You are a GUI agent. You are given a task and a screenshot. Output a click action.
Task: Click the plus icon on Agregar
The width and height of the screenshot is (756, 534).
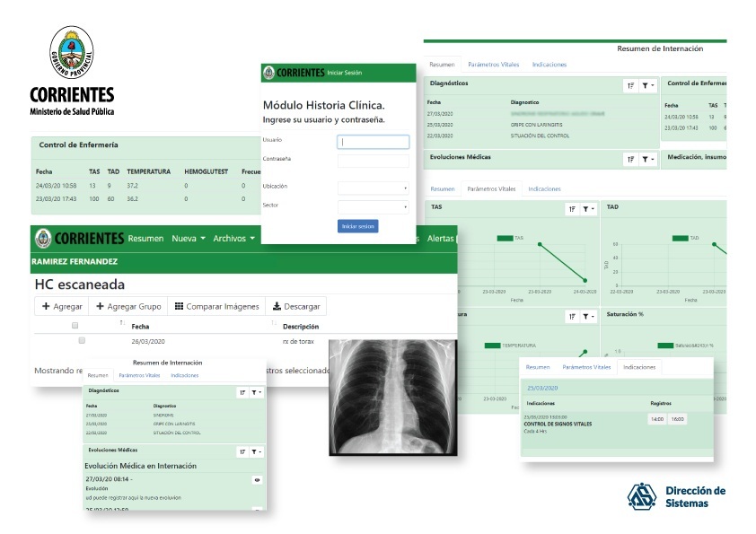click(x=46, y=306)
